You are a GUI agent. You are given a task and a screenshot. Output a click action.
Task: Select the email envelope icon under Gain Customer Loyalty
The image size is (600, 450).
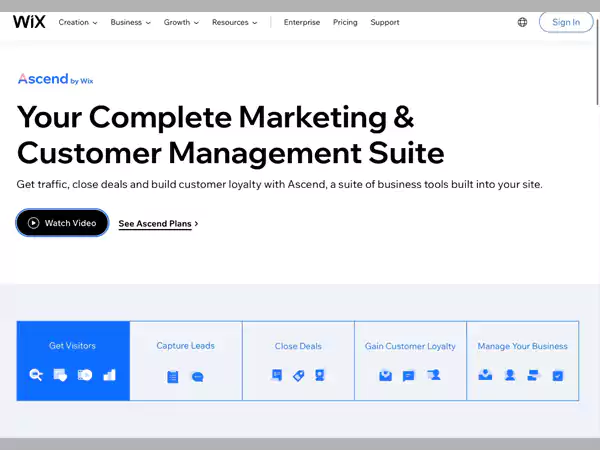[x=385, y=375]
